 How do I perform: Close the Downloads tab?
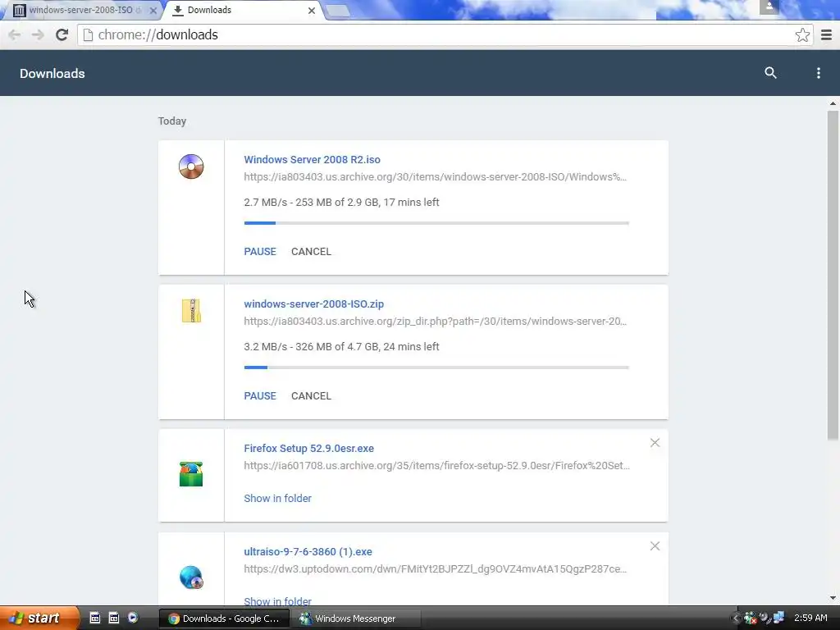[311, 10]
